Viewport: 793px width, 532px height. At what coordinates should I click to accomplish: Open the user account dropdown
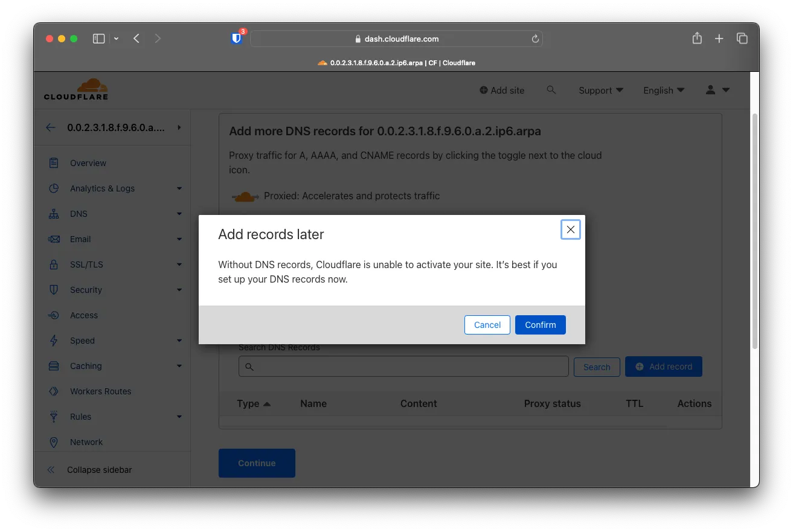(x=718, y=90)
